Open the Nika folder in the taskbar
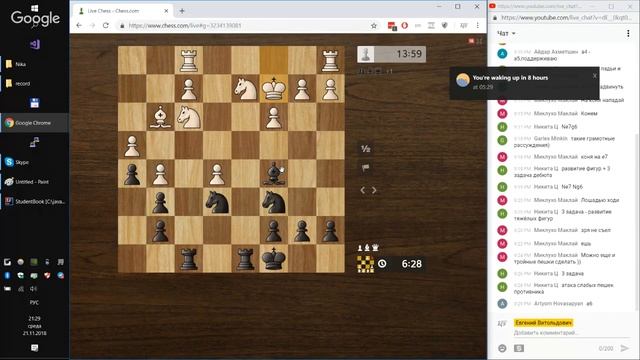 35,64
